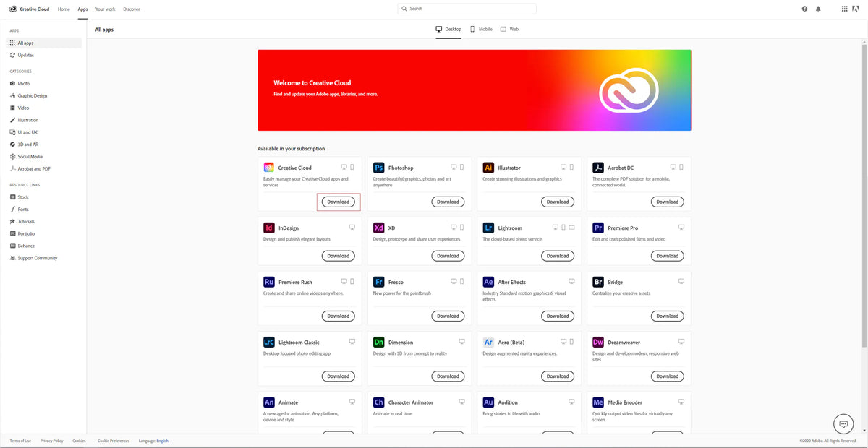Screen dimensions: 868x448
Task: Select the Acrobat DC app icon
Action: [x=598, y=168]
